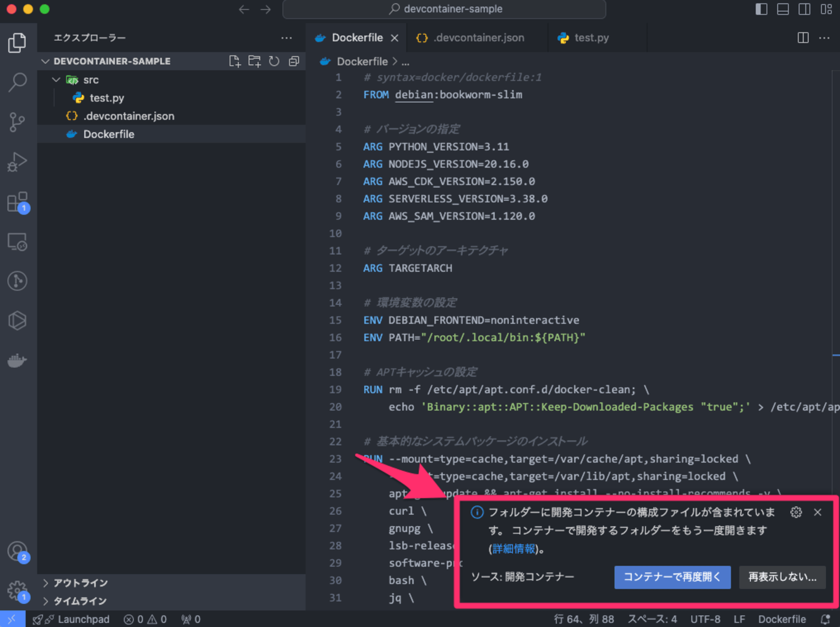The height and width of the screenshot is (627, 840).
Task: Change language mode Dockerfile
Action: click(x=782, y=619)
